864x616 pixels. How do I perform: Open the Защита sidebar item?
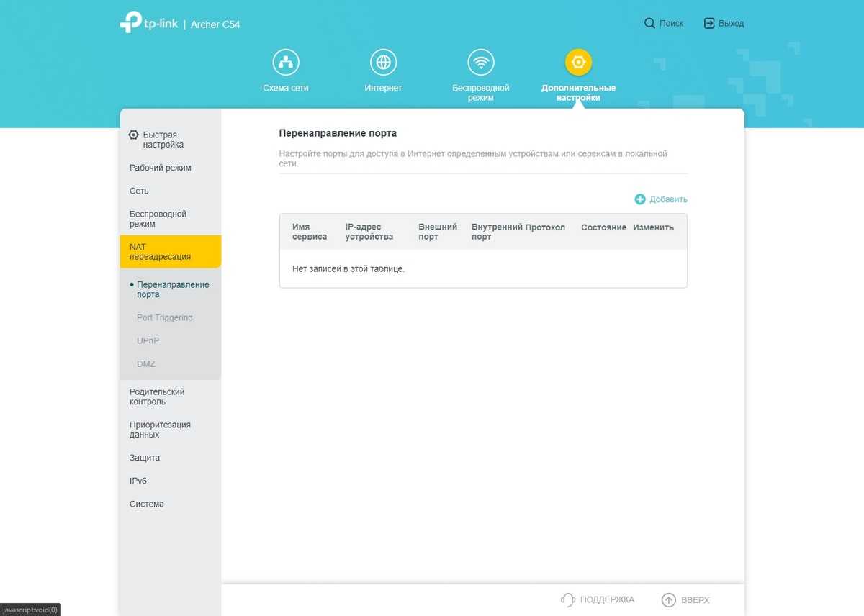point(145,458)
